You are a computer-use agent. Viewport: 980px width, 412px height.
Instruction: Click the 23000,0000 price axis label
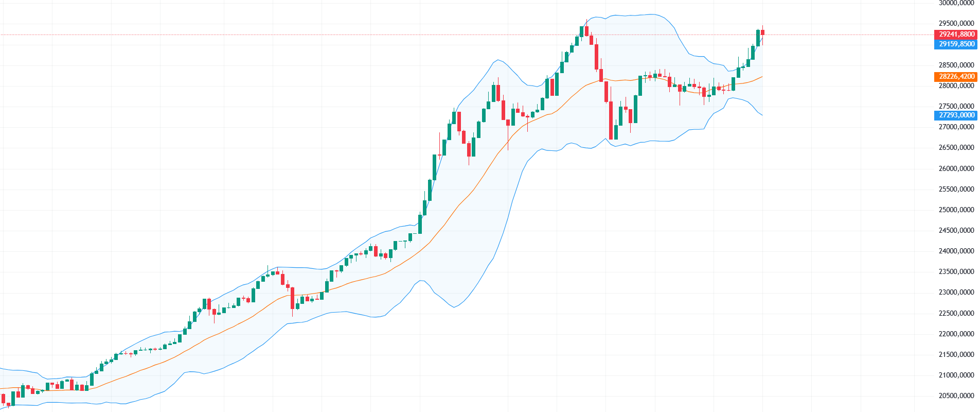tap(956, 293)
